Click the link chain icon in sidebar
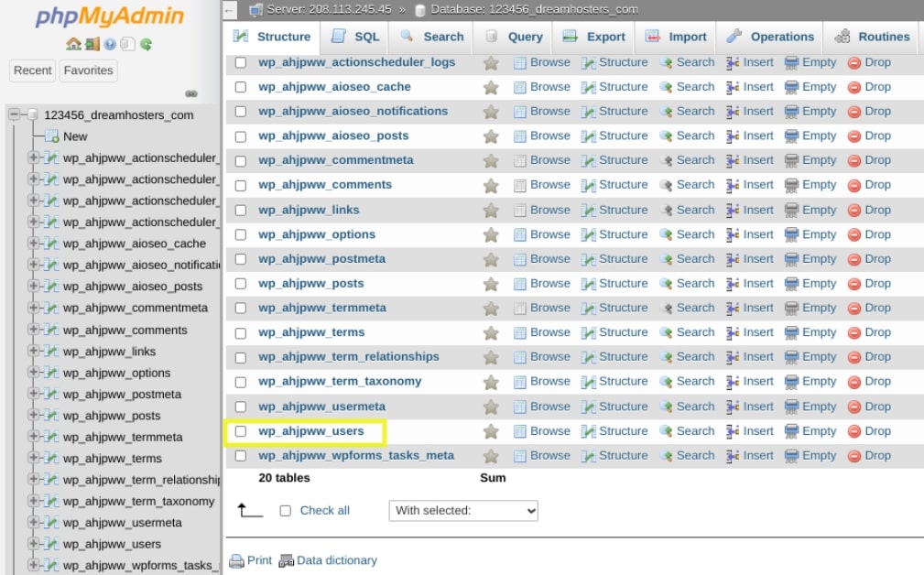 pos(191,93)
